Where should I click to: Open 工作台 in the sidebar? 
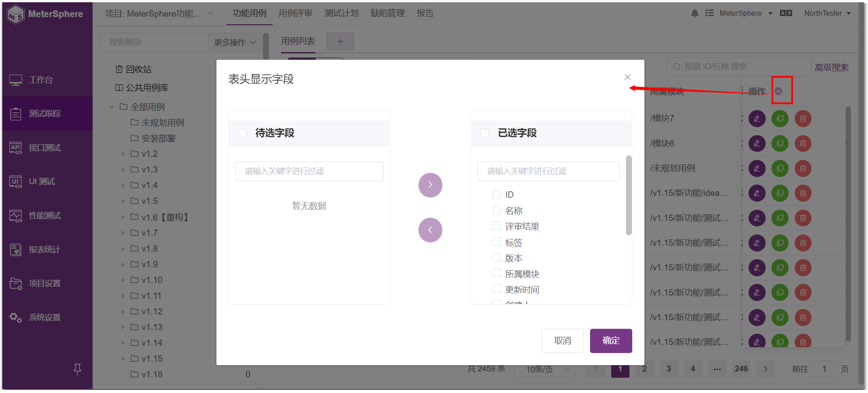click(x=47, y=80)
